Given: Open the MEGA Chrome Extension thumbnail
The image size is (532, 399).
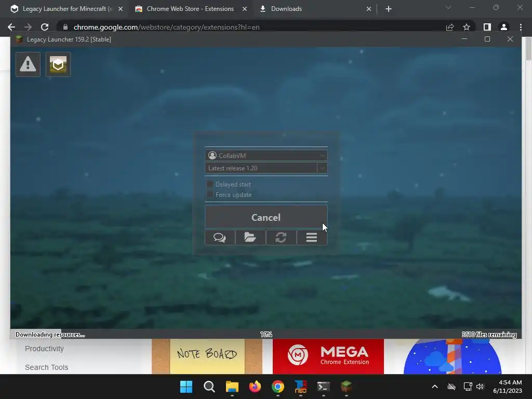Looking at the screenshot, I should (x=328, y=356).
